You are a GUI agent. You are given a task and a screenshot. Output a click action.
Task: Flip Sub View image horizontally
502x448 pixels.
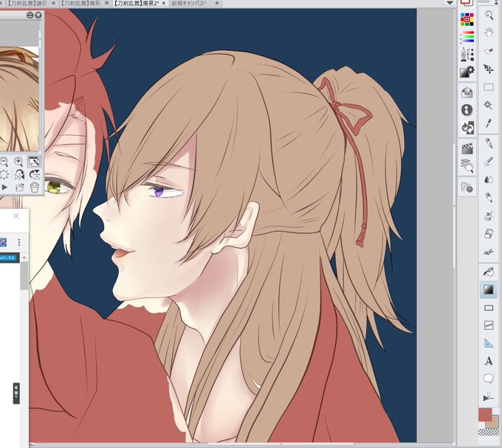coord(19,175)
